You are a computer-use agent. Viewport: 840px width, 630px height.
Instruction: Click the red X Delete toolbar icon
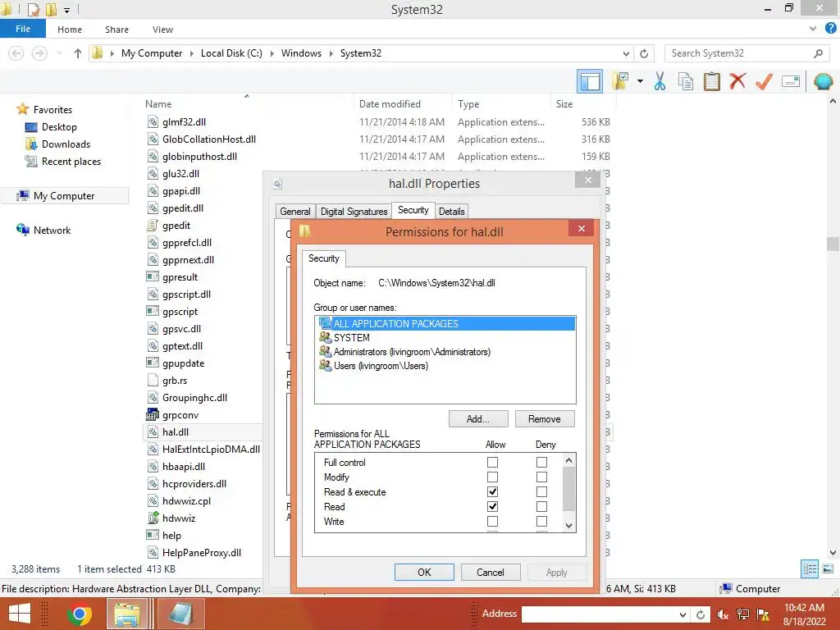737,81
